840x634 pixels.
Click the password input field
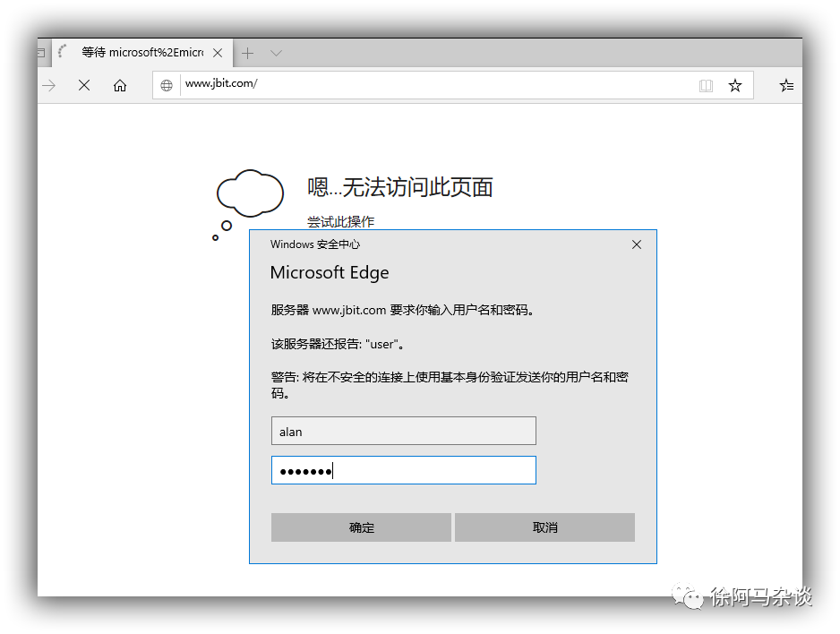click(403, 470)
